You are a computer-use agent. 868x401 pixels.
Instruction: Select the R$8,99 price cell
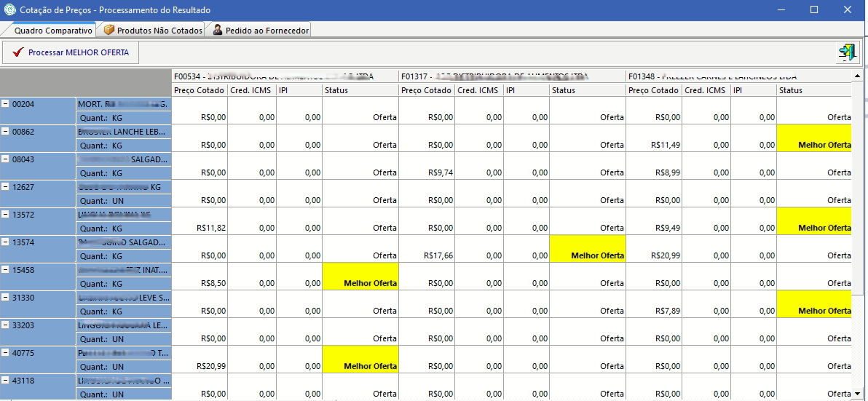[x=654, y=166]
